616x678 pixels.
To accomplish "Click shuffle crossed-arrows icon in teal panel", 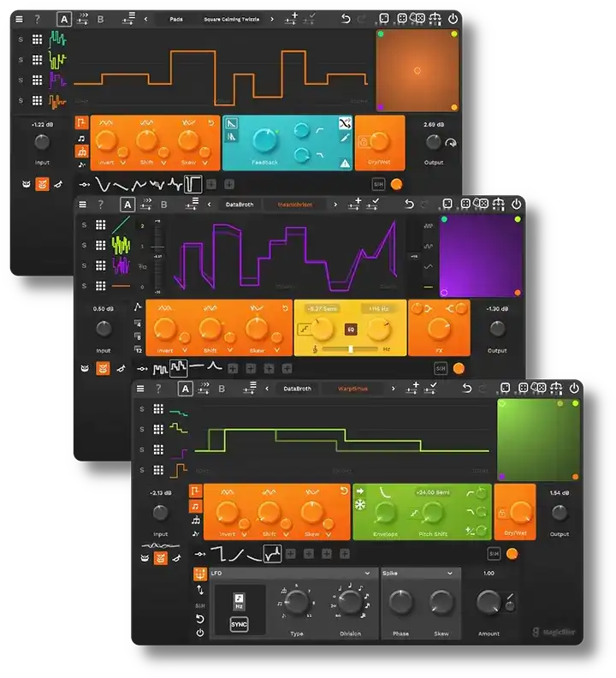I will (345, 123).
